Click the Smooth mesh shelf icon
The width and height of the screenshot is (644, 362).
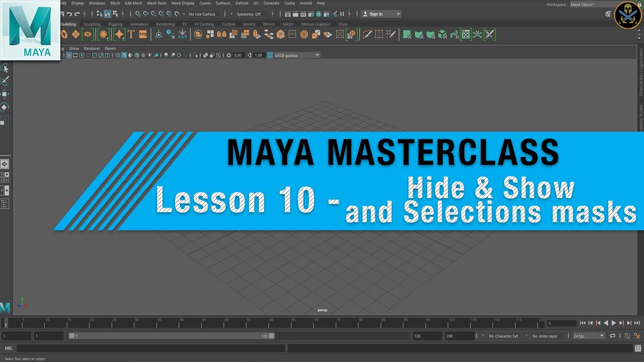click(233, 34)
